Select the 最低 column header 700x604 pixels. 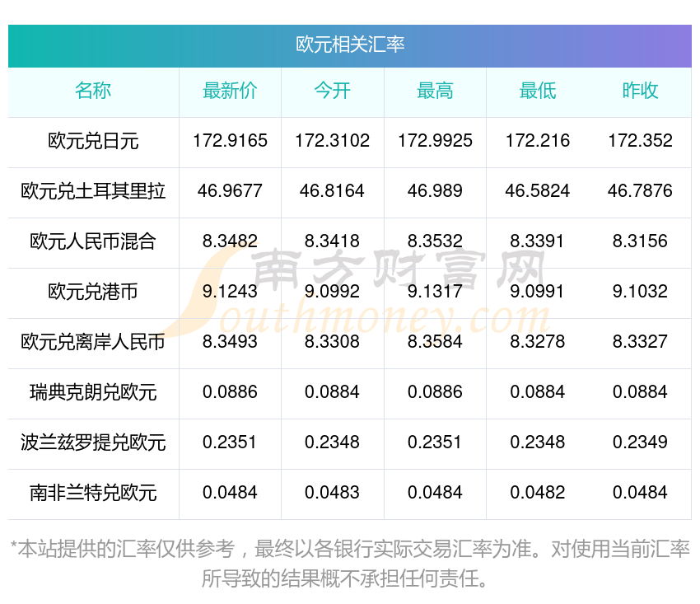[x=538, y=91]
